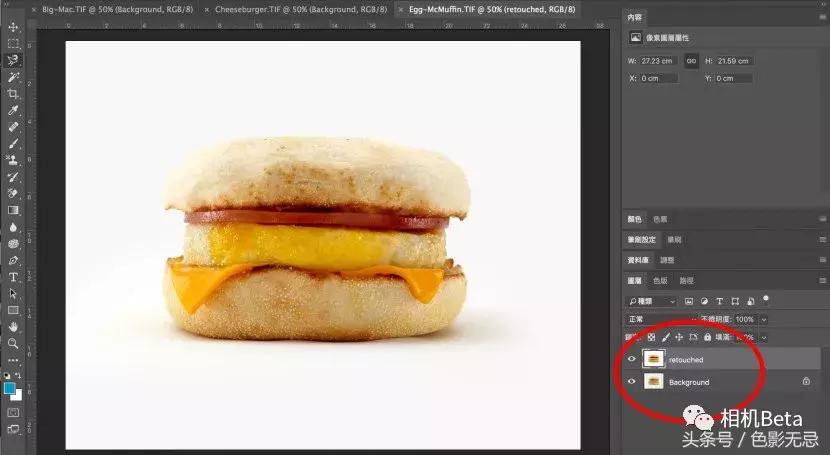Viewport: 830px width, 455px height.
Task: Open the 內容 Properties panel menu
Action: pos(823,17)
